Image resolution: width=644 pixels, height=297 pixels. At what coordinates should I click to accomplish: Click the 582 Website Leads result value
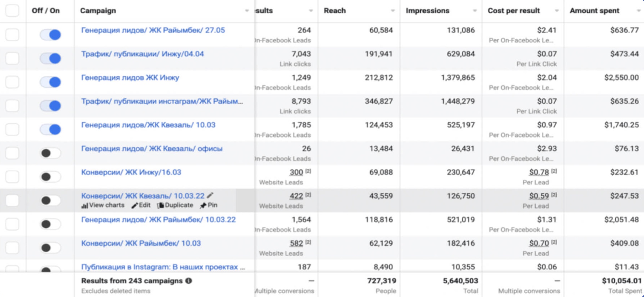point(296,243)
